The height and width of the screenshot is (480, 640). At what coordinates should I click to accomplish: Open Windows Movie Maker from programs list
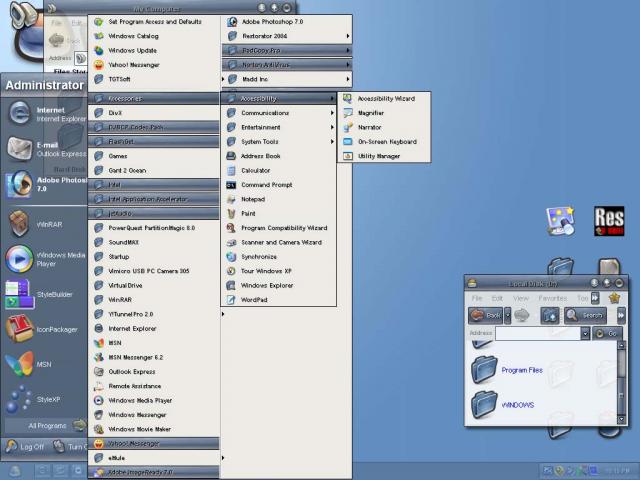(x=154, y=429)
